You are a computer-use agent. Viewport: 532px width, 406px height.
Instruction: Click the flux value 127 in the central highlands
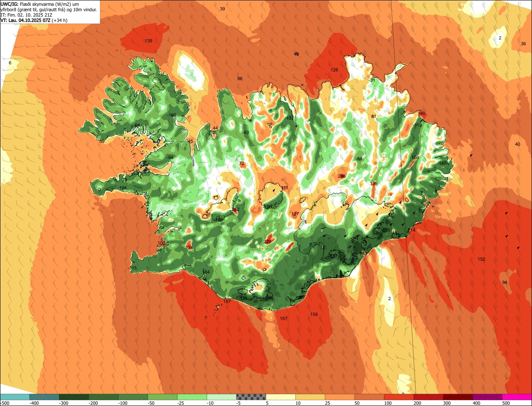(x=295, y=214)
